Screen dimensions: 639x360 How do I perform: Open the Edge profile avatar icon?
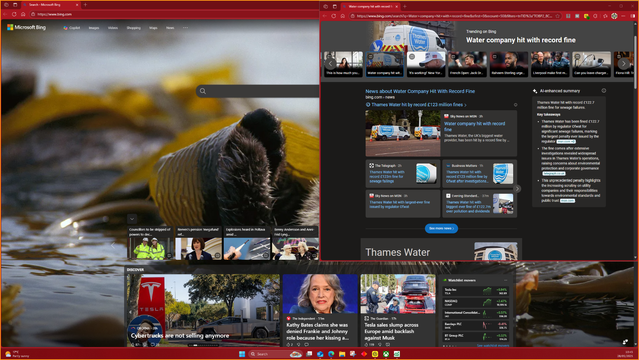coord(614,16)
